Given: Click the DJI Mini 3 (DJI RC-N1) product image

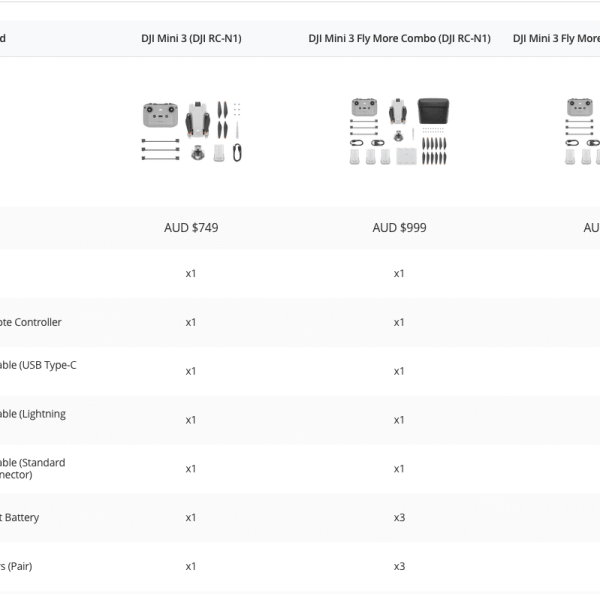Looking at the screenshot, I should [x=191, y=131].
